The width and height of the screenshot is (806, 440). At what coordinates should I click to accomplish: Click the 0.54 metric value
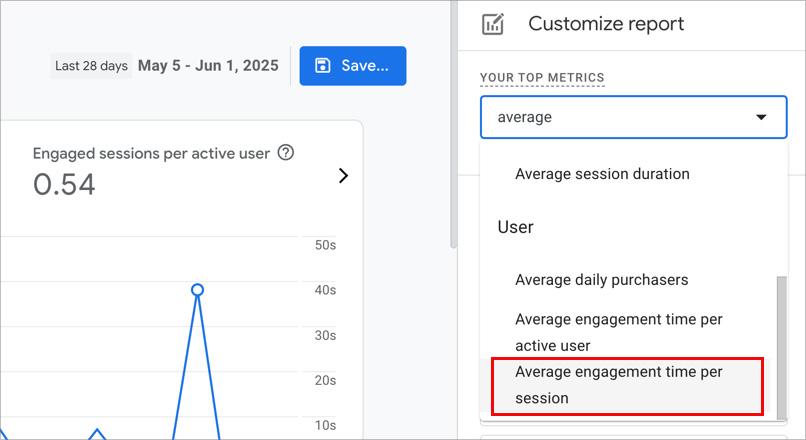click(x=64, y=185)
